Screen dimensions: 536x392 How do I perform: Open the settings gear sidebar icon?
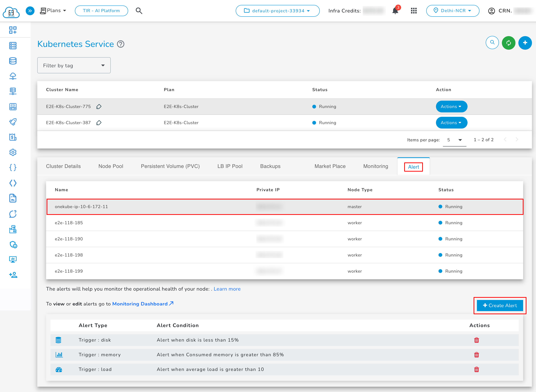click(13, 152)
